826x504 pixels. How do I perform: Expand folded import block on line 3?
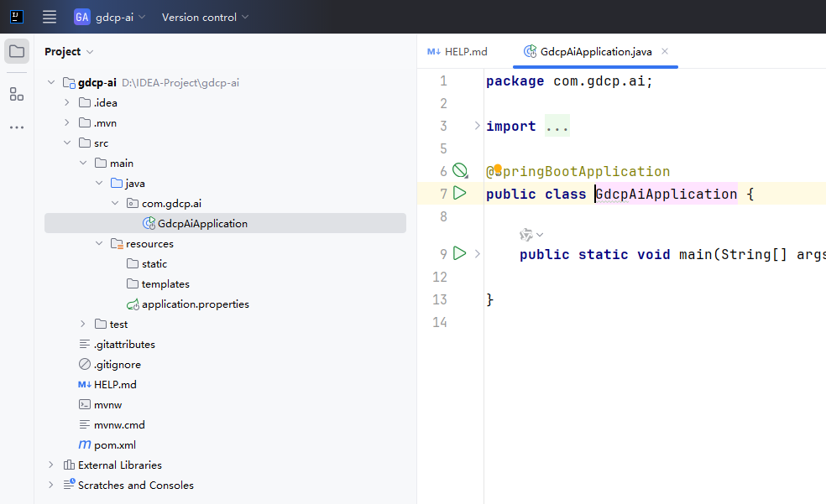click(478, 125)
